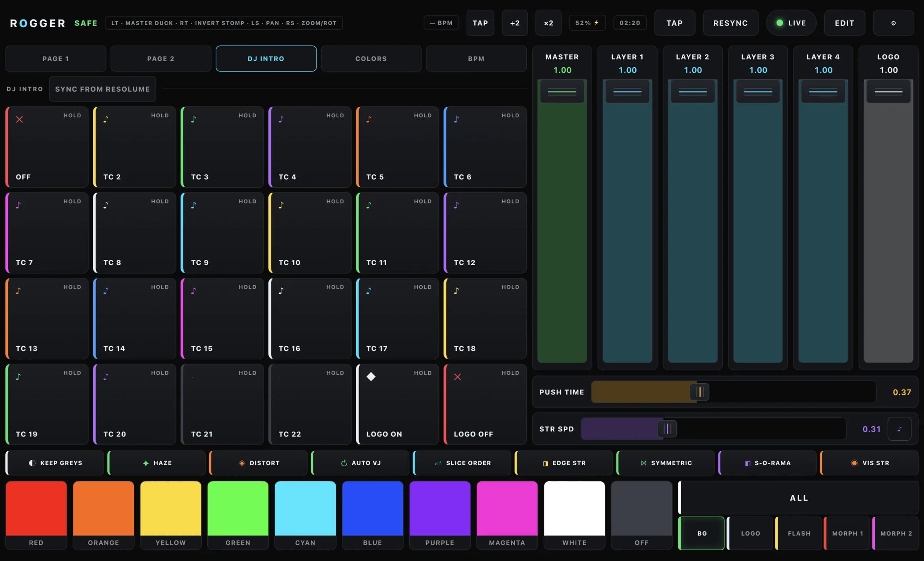Switch to PAGE 1 tab
This screenshot has width=924, height=561.
(56, 58)
